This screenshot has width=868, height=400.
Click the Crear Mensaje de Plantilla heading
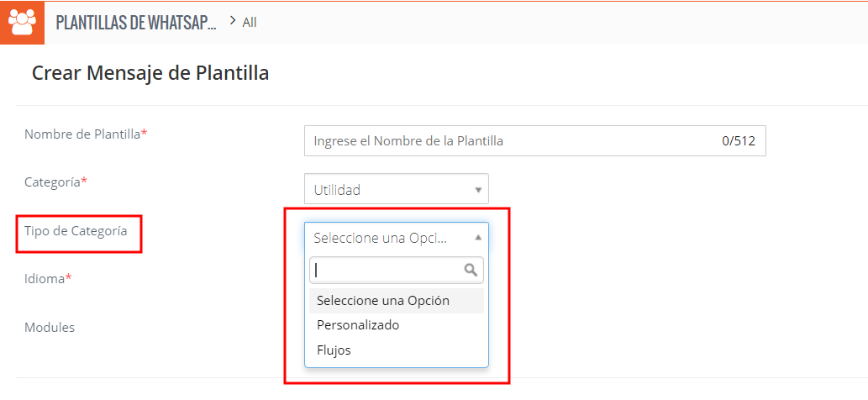pyautogui.click(x=150, y=73)
